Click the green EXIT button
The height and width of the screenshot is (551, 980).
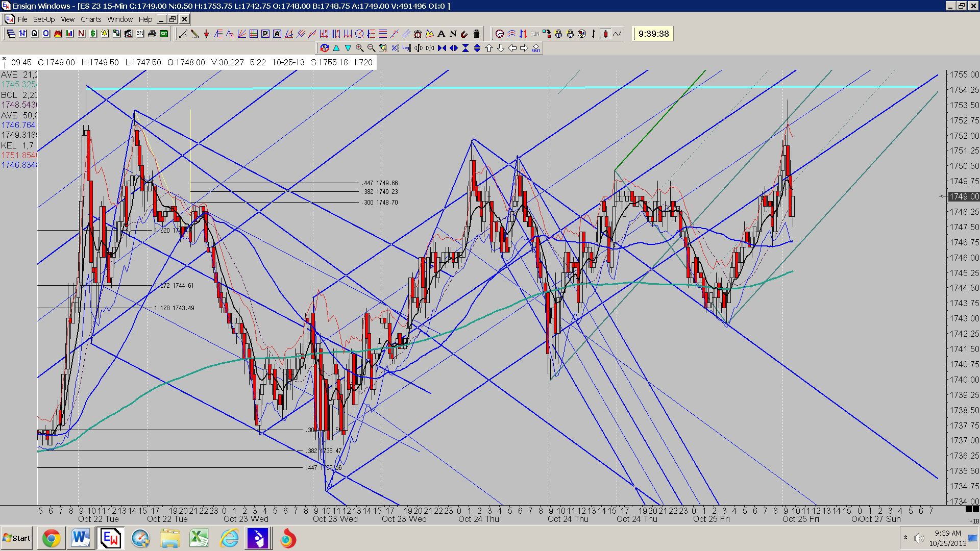163,34
